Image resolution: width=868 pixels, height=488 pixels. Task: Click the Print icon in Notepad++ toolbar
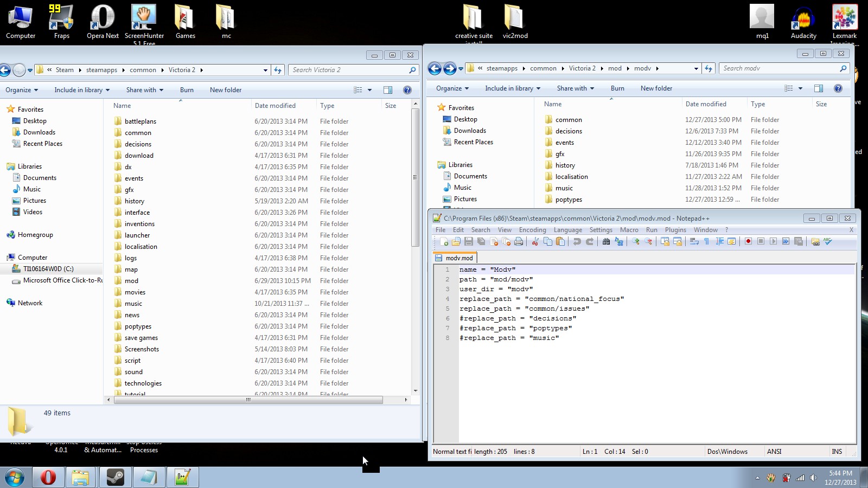[519, 242]
